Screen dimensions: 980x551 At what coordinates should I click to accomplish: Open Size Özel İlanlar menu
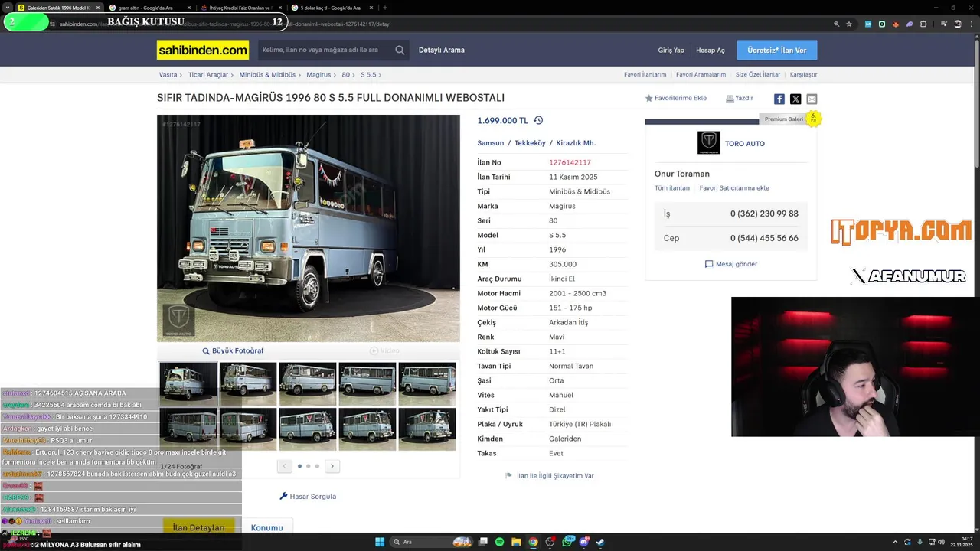[x=757, y=75]
